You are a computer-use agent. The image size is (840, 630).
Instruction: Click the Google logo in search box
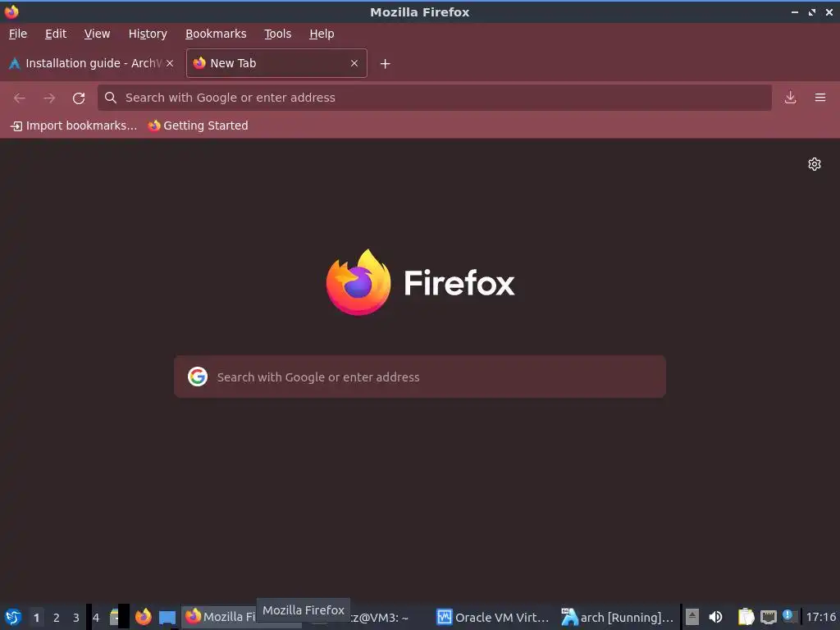198,377
